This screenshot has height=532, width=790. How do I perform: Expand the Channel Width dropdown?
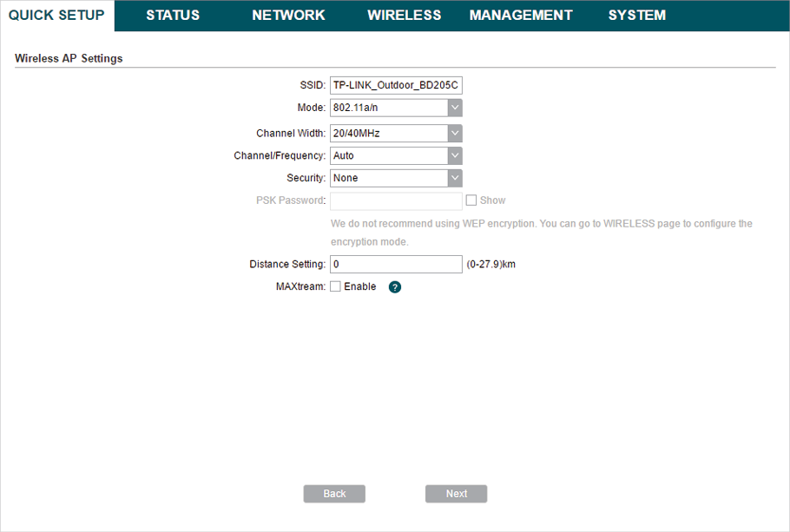pos(396,134)
